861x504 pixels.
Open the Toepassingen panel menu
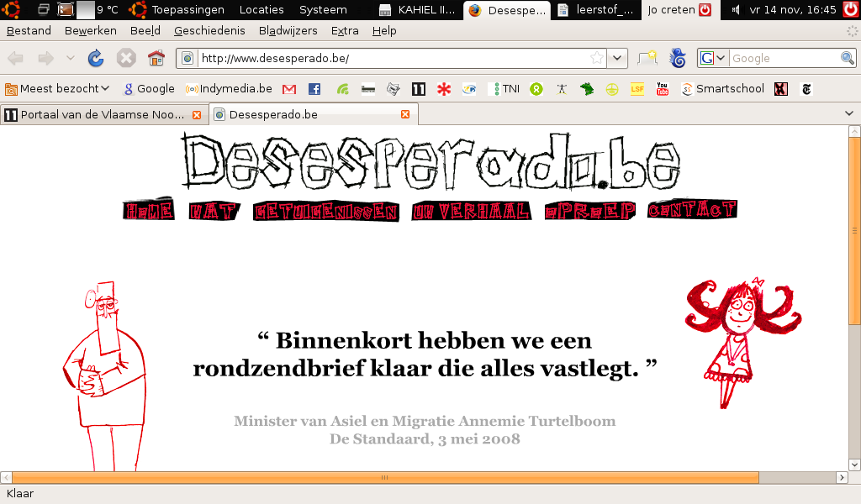coord(188,9)
